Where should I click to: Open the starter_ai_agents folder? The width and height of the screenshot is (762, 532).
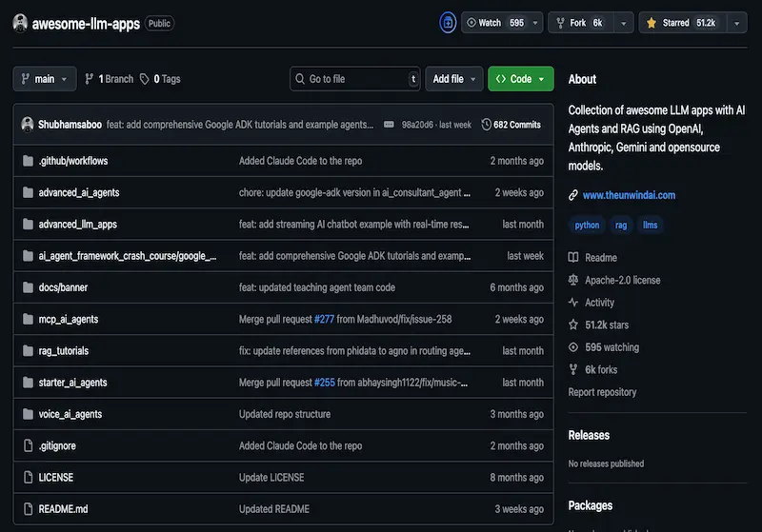pyautogui.click(x=73, y=383)
